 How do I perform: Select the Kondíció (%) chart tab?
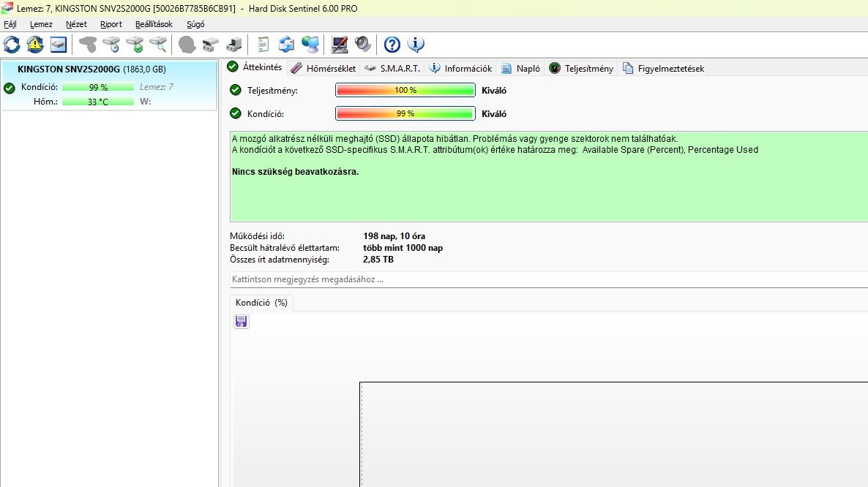click(x=261, y=303)
